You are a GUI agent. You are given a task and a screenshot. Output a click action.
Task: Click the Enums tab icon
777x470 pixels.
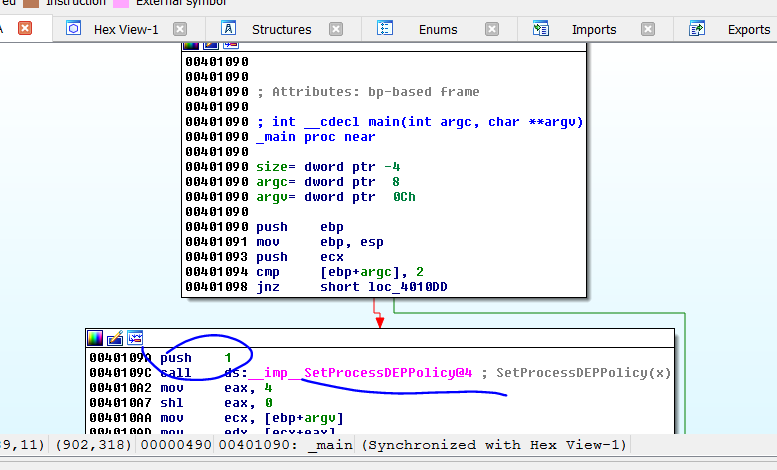[x=385, y=29]
